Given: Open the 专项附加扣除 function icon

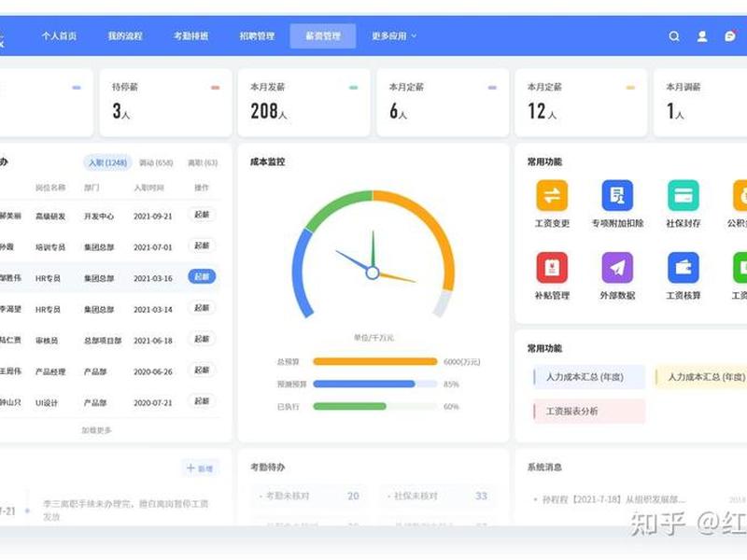Looking at the screenshot, I should 617,195.
